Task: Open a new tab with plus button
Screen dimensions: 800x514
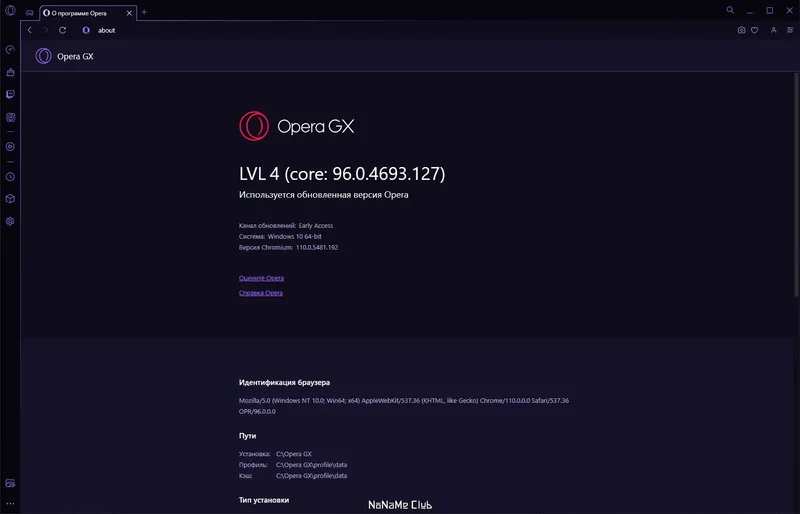Action: tap(144, 12)
